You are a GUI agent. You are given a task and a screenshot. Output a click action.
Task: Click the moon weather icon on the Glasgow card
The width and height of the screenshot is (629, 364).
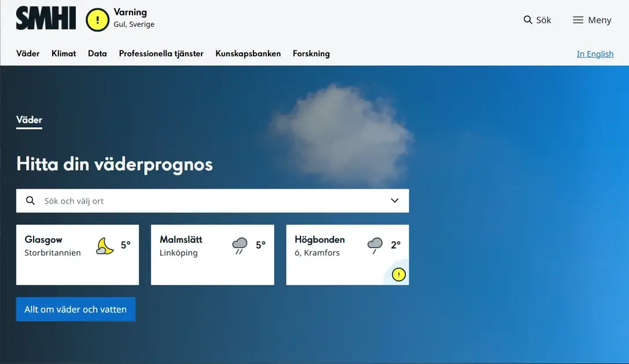104,245
